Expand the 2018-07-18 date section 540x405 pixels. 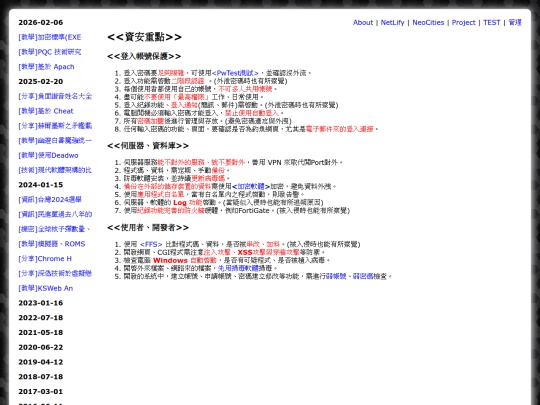coord(41,377)
